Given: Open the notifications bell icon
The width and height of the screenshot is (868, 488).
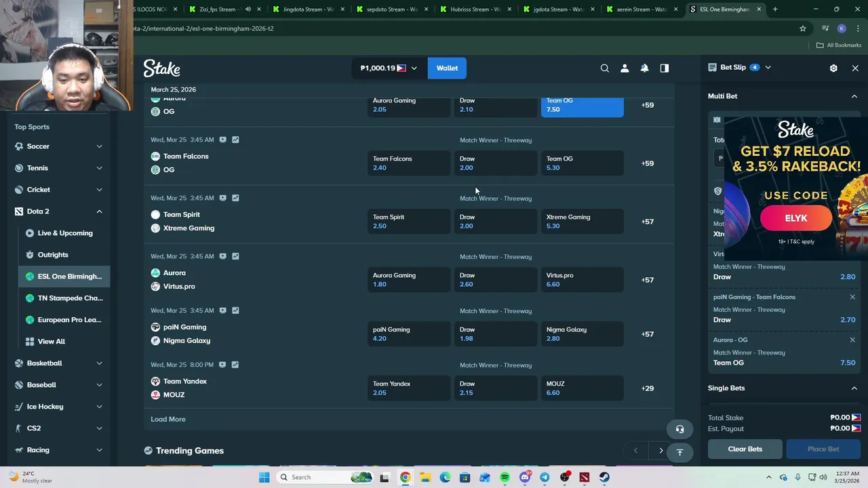Looking at the screenshot, I should click(644, 68).
